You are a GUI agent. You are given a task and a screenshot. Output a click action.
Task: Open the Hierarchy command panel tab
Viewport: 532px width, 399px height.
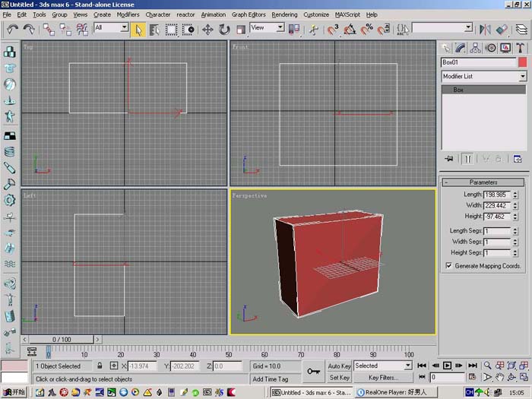click(475, 48)
